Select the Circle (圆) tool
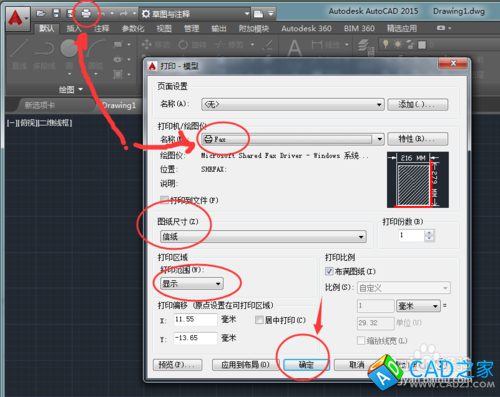Viewport: 500px width, 397px height. tap(69, 53)
